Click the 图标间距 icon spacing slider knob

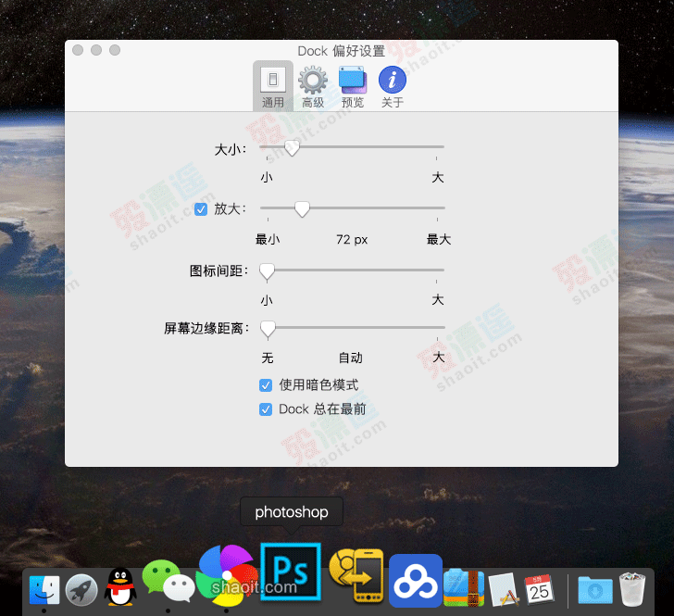267,271
